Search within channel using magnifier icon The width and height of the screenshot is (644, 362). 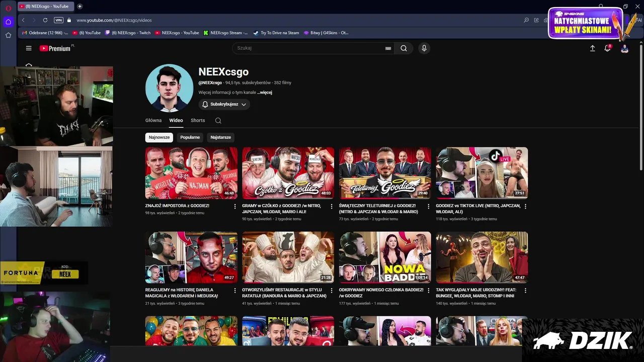[x=218, y=121]
